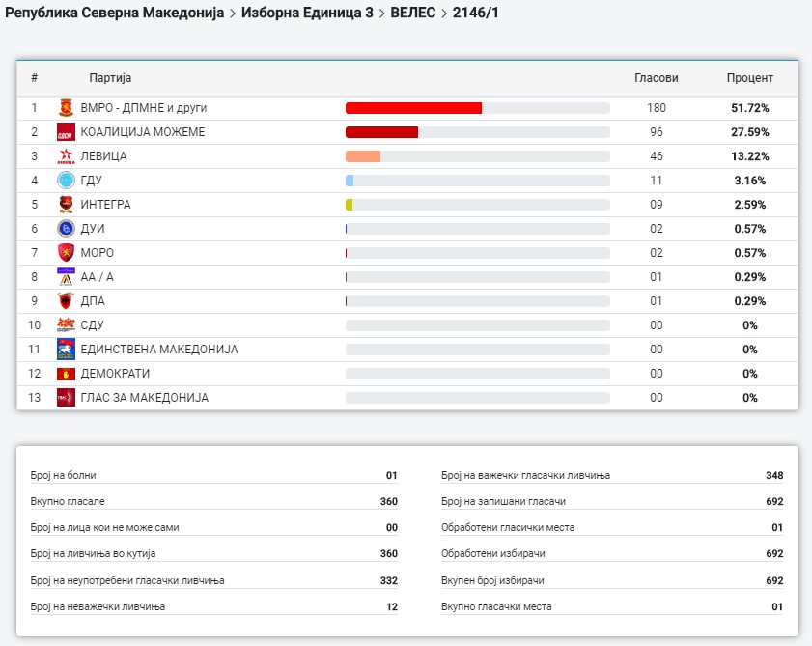Sort by Процент column header
The width and height of the screenshot is (812, 646).
[749, 78]
